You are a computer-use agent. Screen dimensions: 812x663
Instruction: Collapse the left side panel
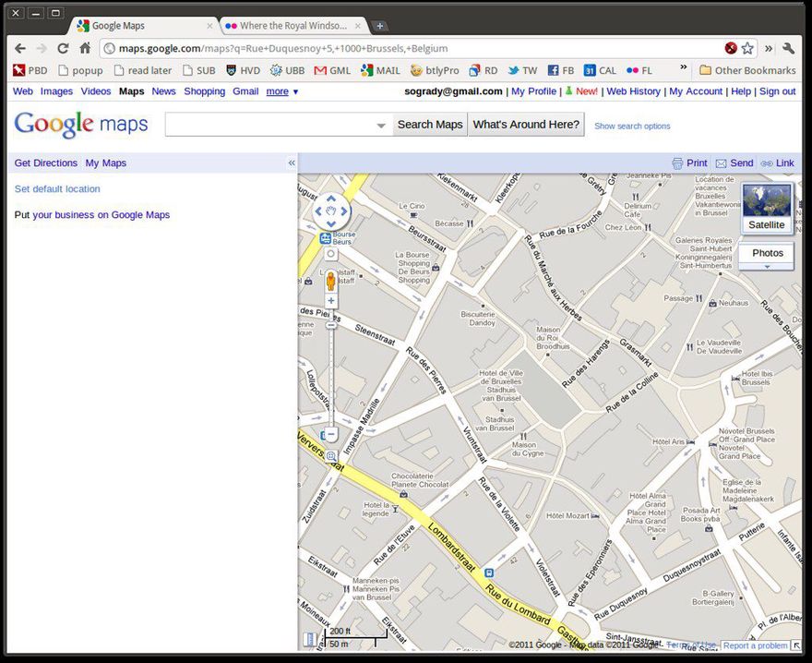click(292, 163)
